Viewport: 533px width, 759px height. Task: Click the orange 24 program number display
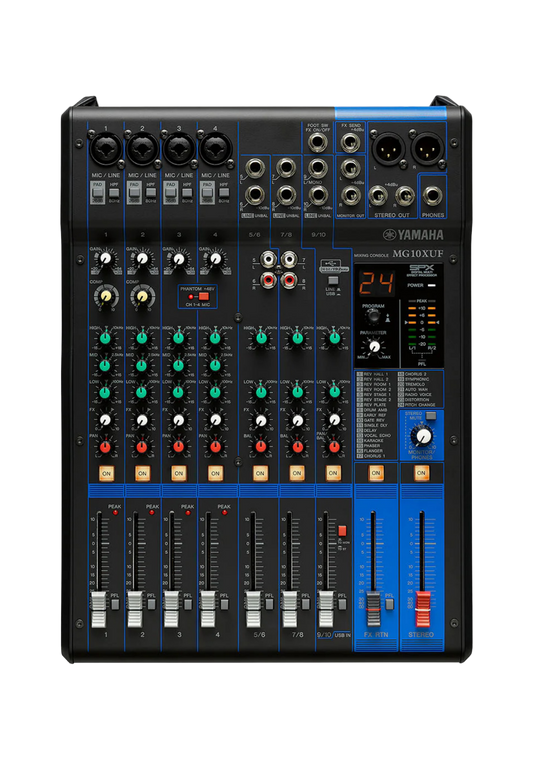click(x=376, y=283)
